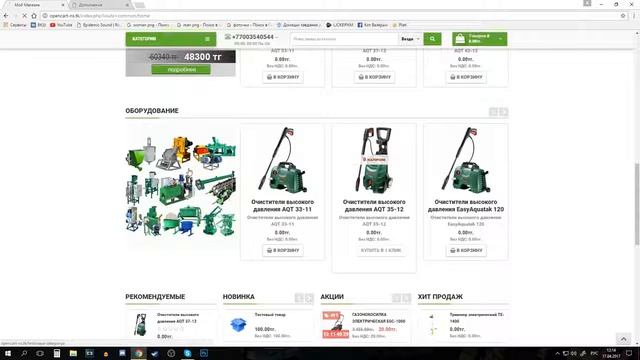
Task: Stop the page from loading
Action: 24,16
